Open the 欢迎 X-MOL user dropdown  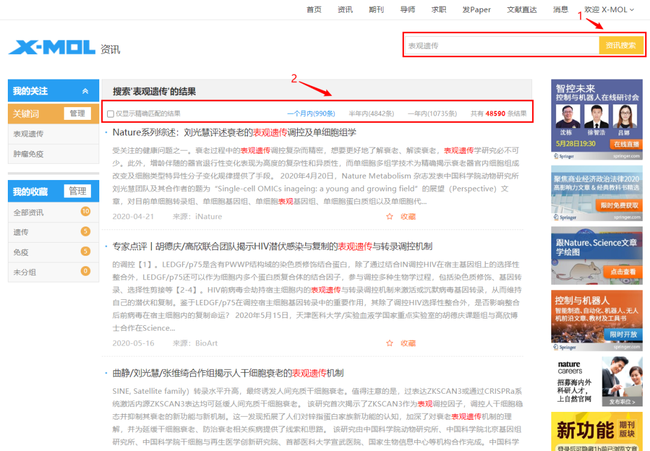click(609, 9)
